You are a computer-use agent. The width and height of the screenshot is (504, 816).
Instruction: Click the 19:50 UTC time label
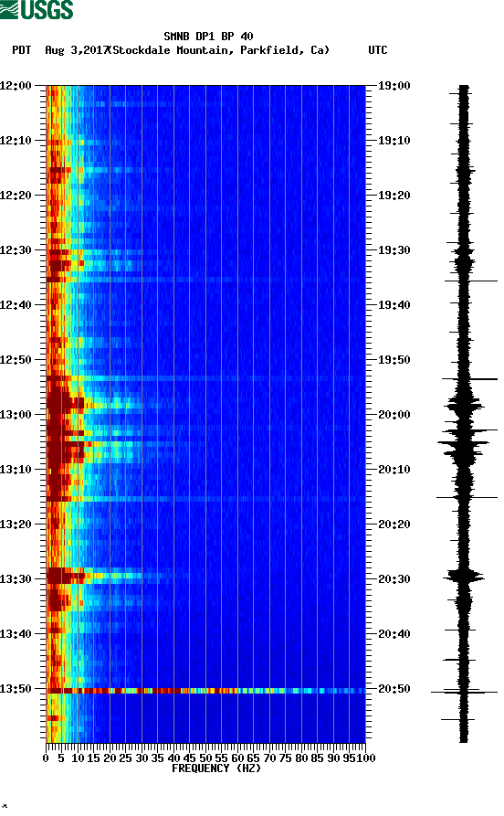click(x=394, y=360)
